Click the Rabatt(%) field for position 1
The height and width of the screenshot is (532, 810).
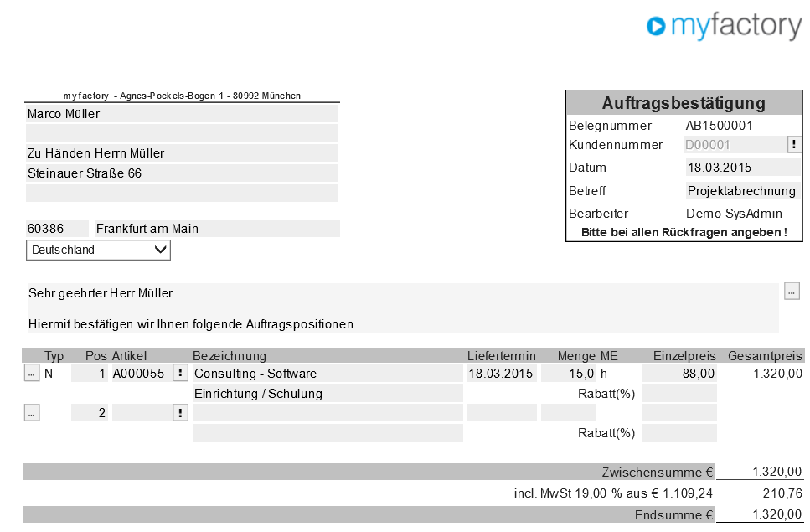click(x=679, y=393)
